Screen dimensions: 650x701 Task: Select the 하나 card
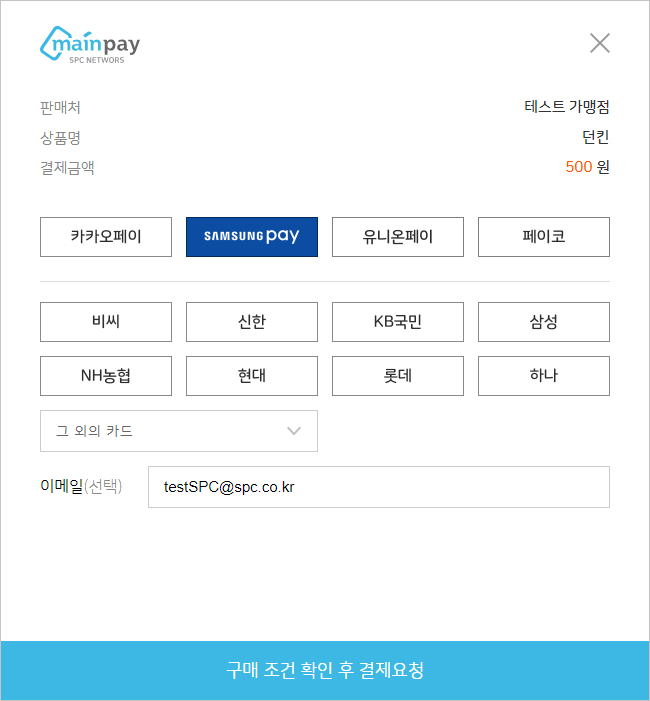click(544, 376)
